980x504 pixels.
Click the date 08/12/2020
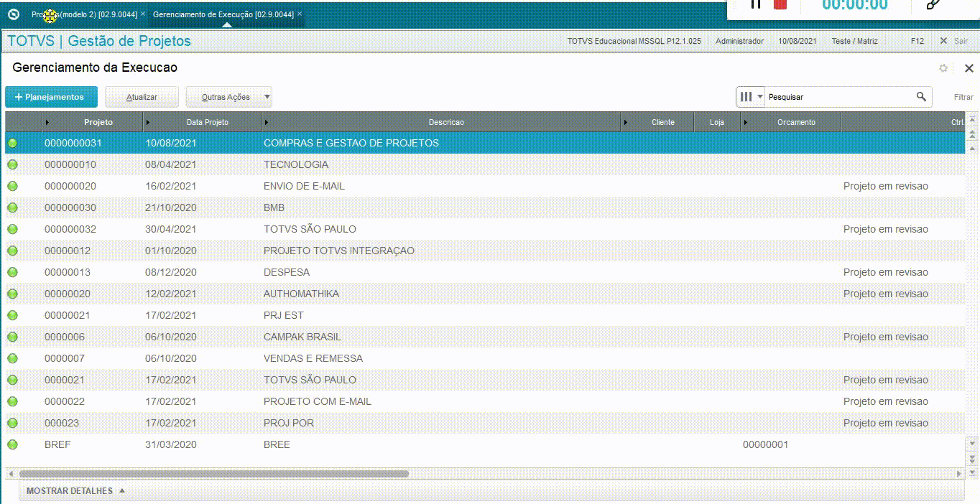pos(171,272)
